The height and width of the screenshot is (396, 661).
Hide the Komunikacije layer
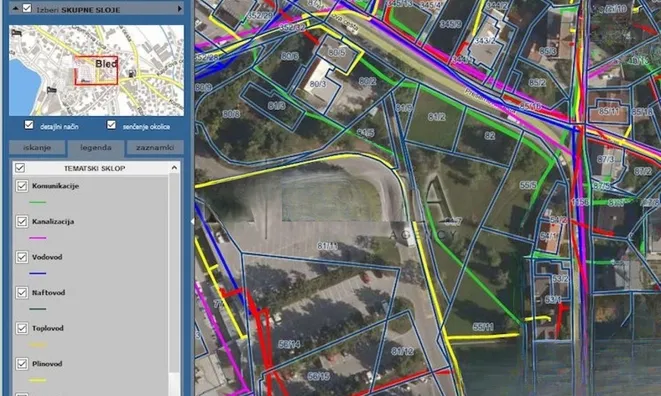coord(21,186)
